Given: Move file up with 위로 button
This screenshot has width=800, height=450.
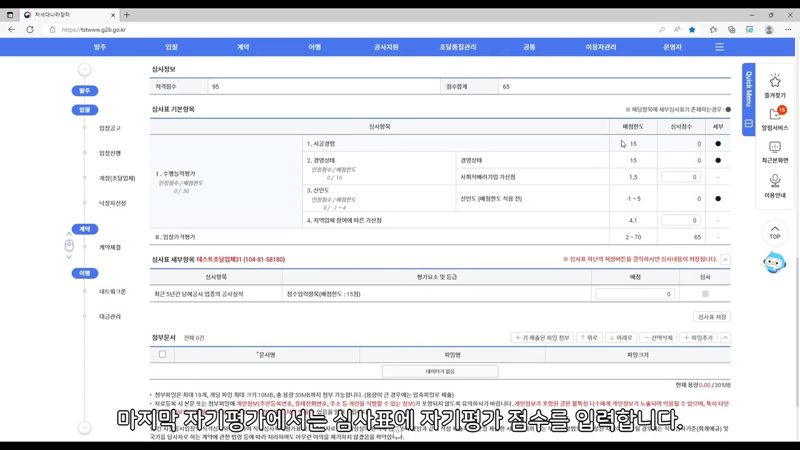Looking at the screenshot, I should point(589,338).
